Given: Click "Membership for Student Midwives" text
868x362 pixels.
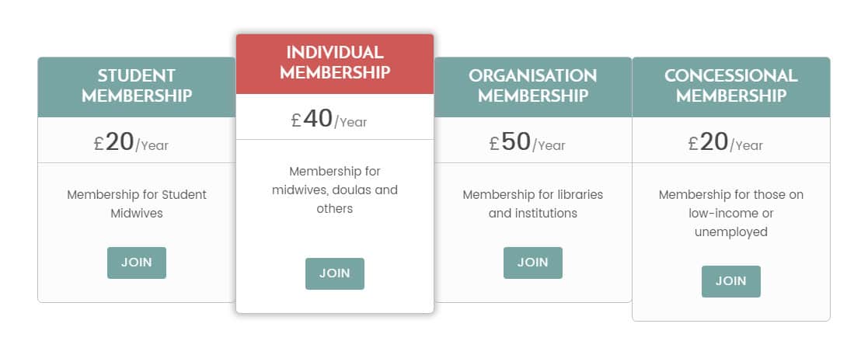Looking at the screenshot, I should click(137, 204).
